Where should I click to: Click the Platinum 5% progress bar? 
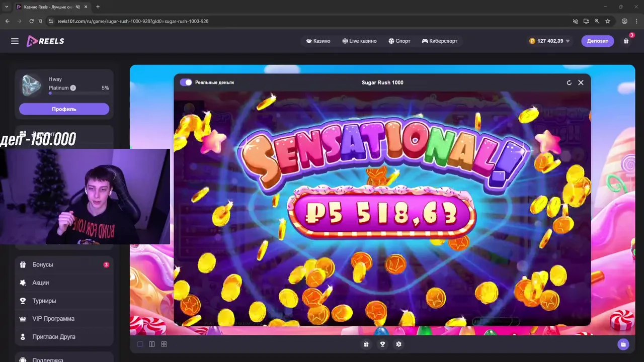tap(78, 93)
